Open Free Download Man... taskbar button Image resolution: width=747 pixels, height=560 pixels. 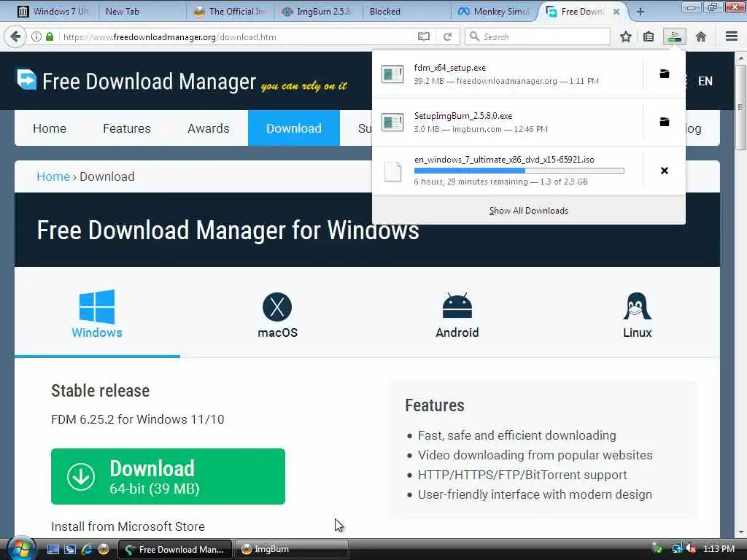point(174,549)
